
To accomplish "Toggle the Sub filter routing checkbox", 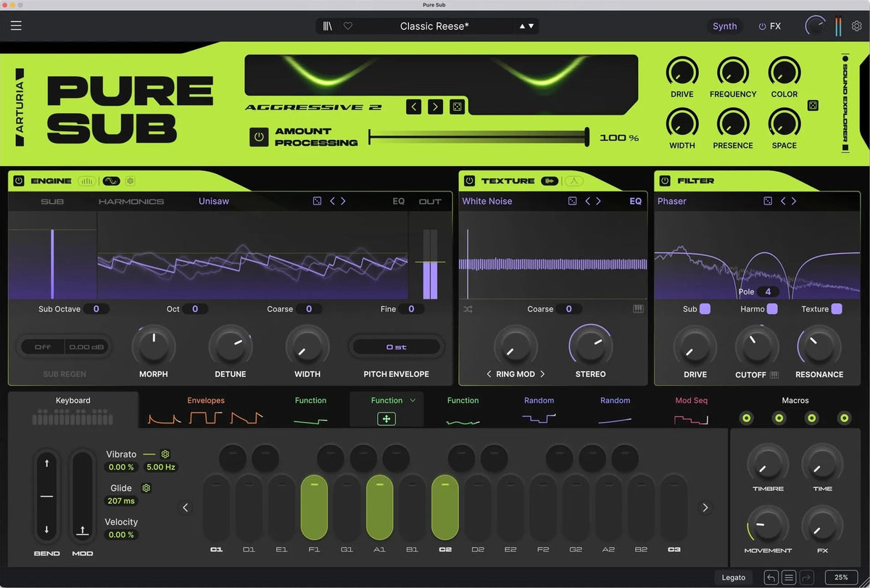I will (705, 309).
